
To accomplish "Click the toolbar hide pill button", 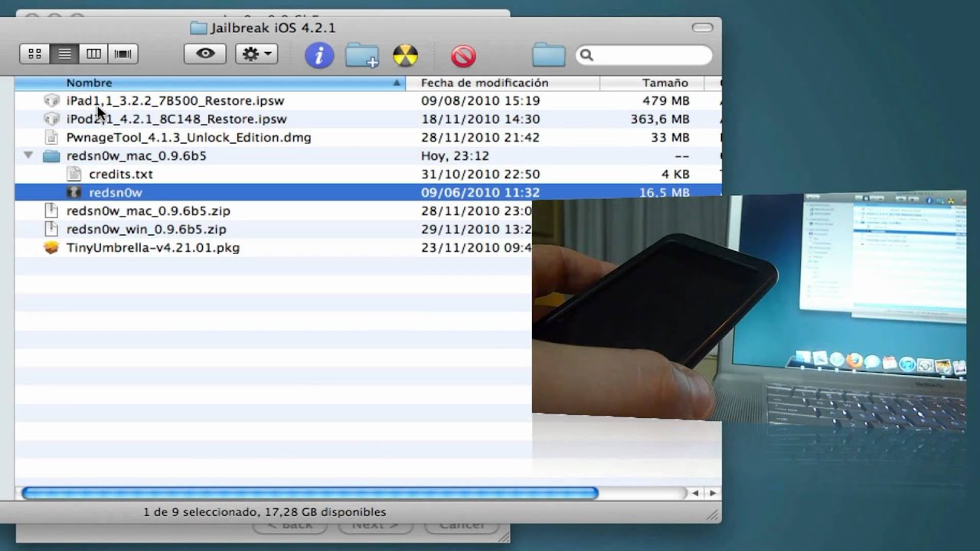I will 702,28.
